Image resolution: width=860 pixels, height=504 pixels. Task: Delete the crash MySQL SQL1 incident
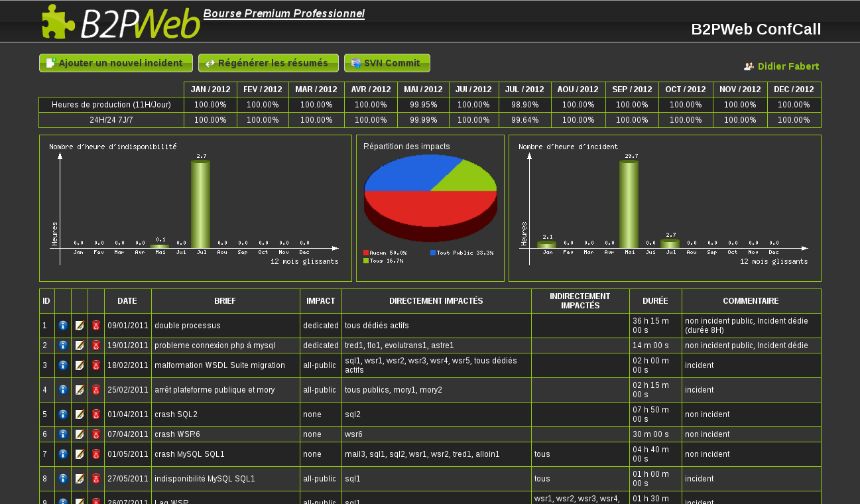pos(96,454)
